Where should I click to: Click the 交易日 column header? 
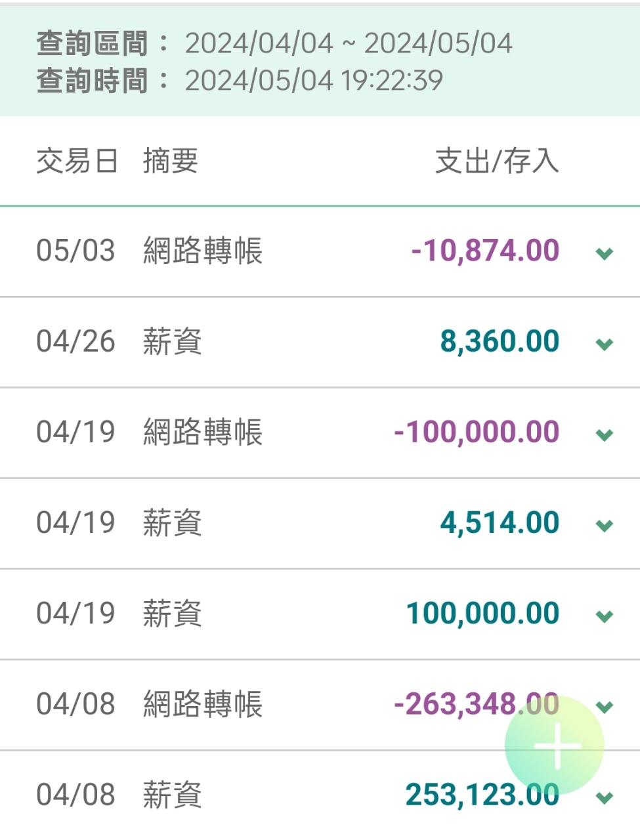77,161
